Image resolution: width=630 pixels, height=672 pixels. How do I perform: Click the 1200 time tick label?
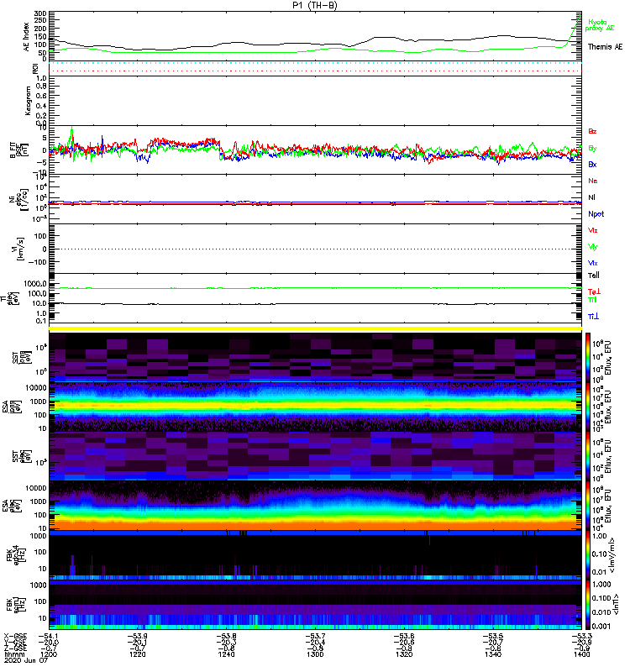point(49,654)
